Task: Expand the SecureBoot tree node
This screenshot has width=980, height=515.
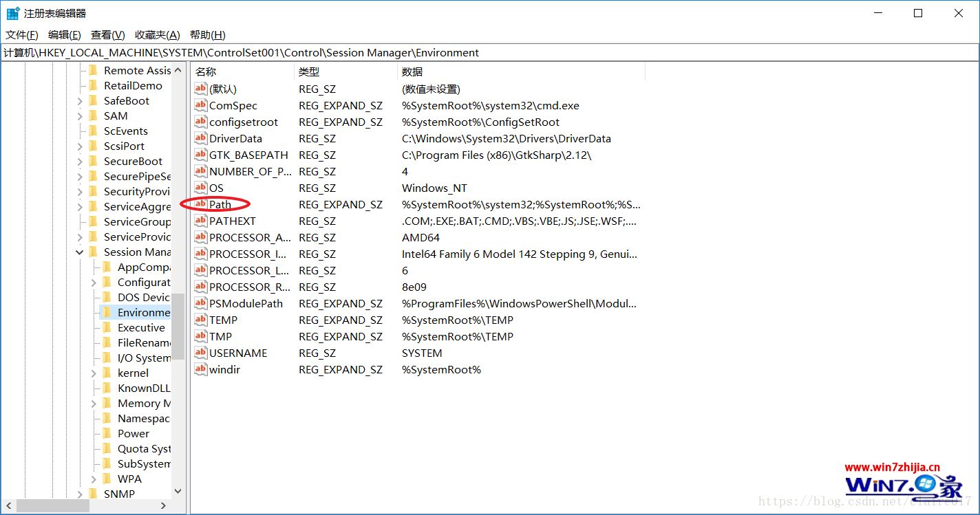Action: 80,162
